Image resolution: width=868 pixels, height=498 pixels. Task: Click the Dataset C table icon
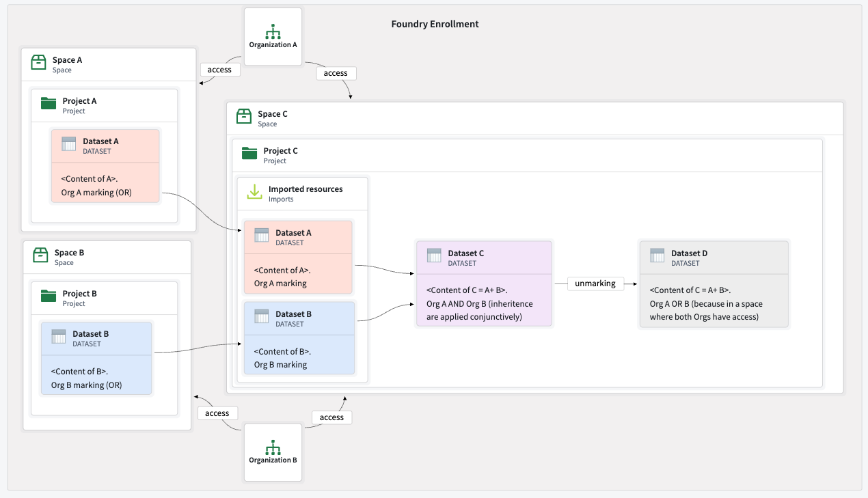pyautogui.click(x=434, y=255)
